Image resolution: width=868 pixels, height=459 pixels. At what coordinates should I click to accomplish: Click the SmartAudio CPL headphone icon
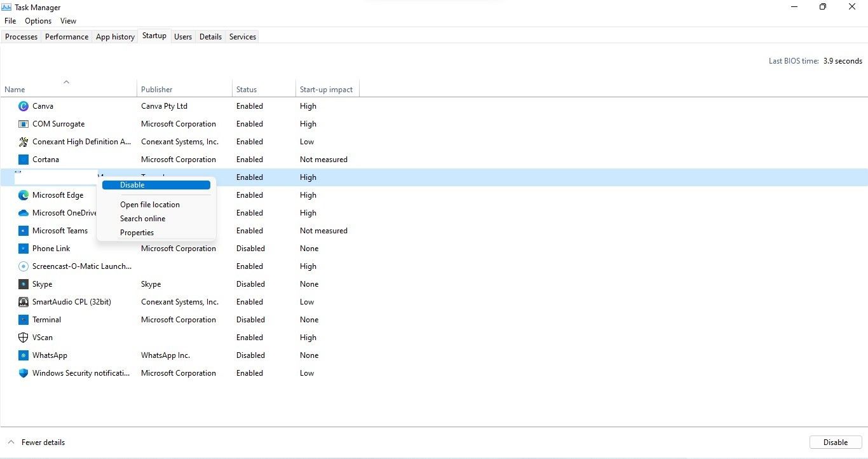pyautogui.click(x=24, y=302)
